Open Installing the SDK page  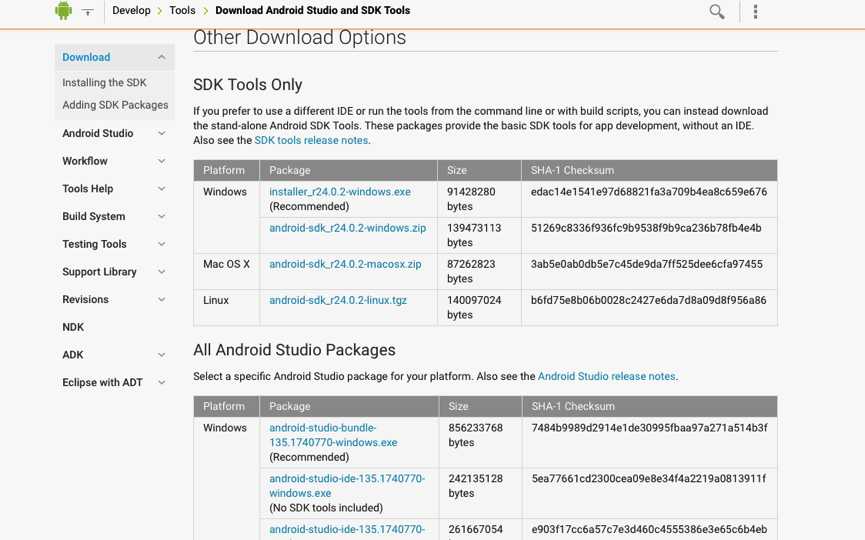pos(104,83)
